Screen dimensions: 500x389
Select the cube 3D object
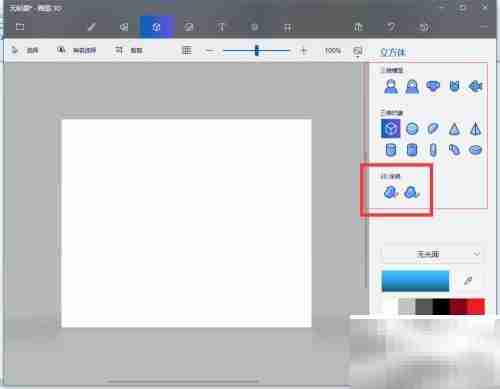tap(391, 129)
